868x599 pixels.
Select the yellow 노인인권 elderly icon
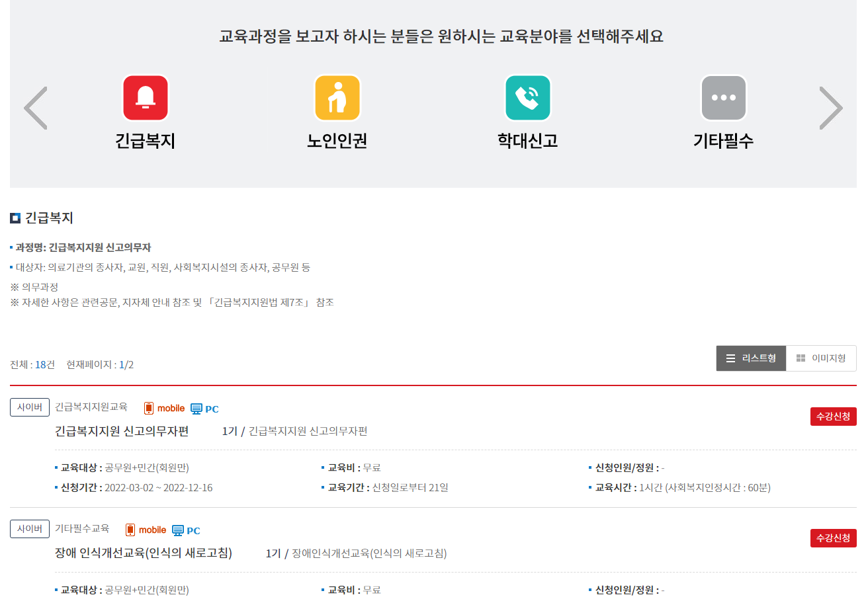click(337, 98)
